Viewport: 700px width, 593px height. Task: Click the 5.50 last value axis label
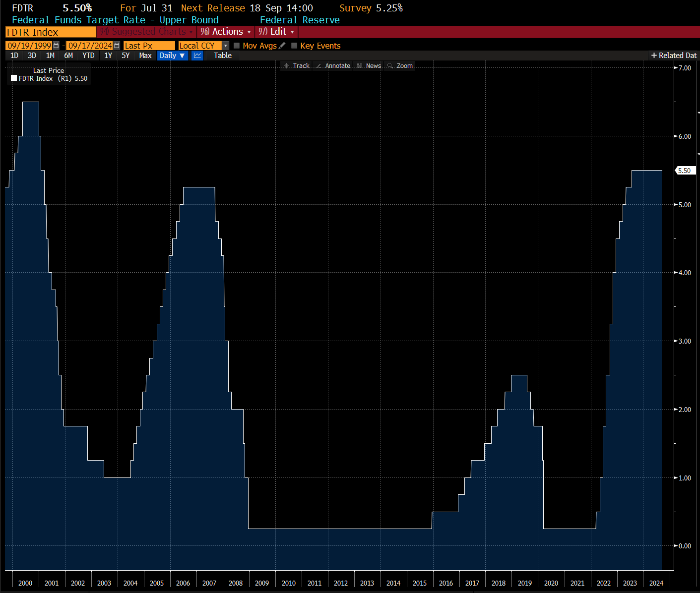tap(686, 171)
